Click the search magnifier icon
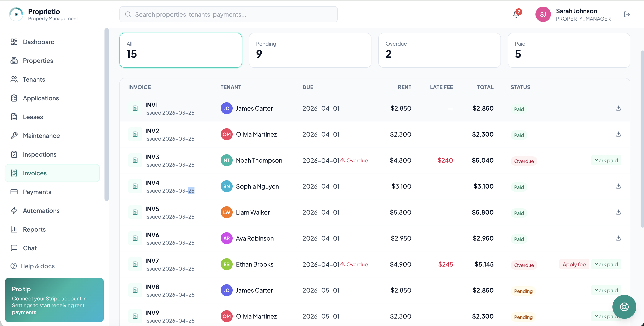The width and height of the screenshot is (644, 326). (128, 14)
